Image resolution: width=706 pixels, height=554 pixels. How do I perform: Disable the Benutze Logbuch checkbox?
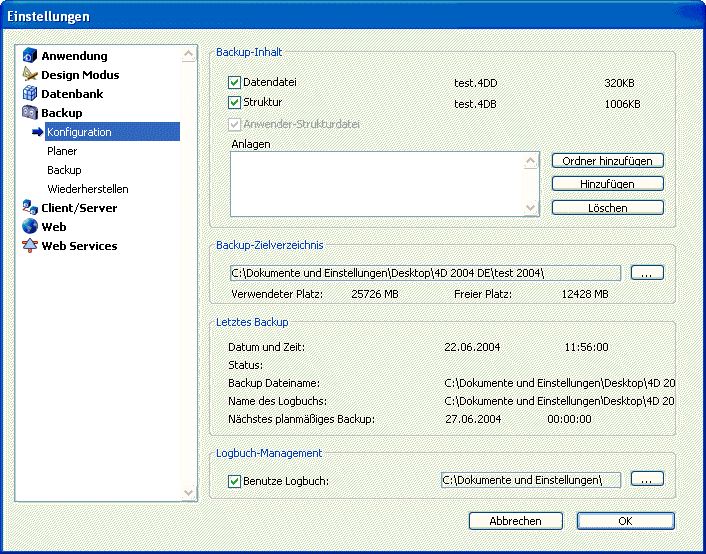235,481
